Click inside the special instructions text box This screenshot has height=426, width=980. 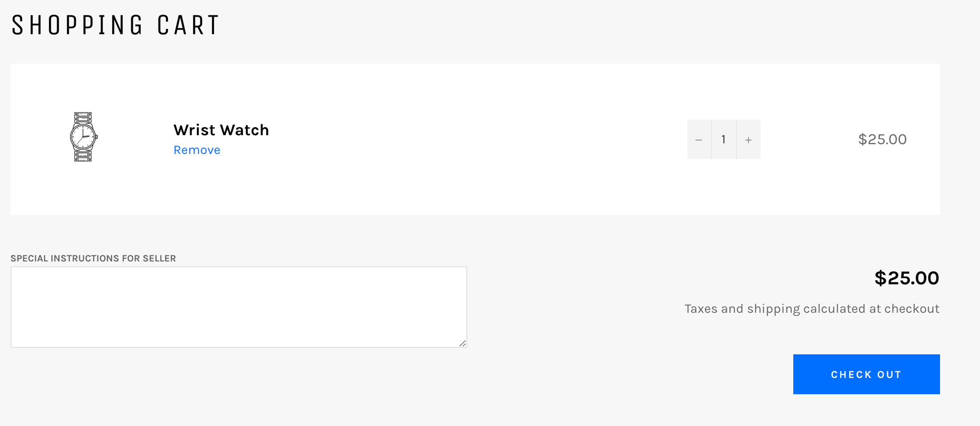tap(238, 307)
